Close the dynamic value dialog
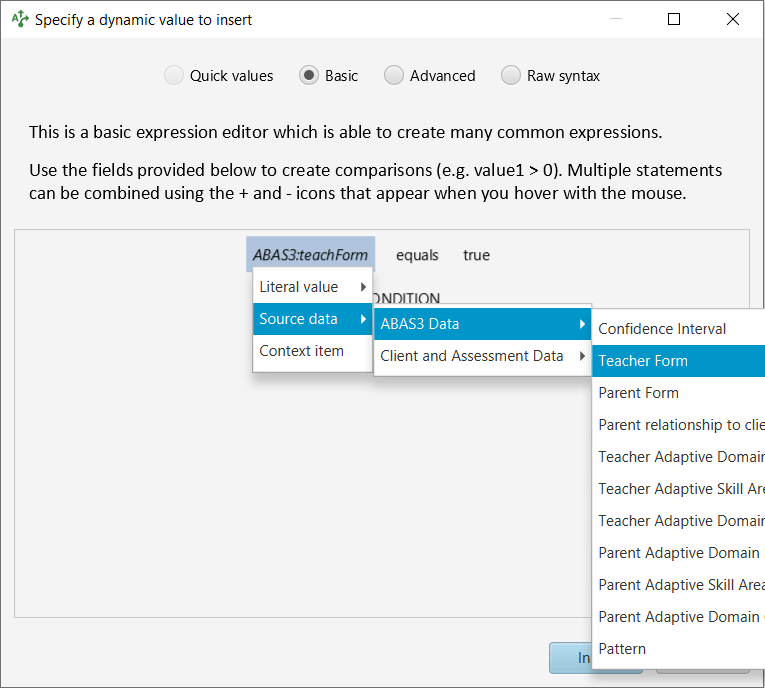Viewport: 765px width, 688px height. click(733, 19)
